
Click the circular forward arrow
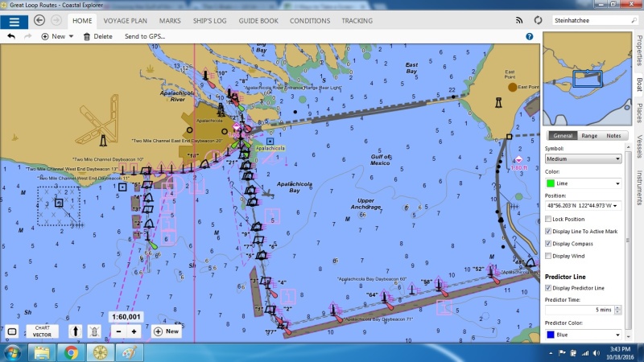pyautogui.click(x=56, y=20)
